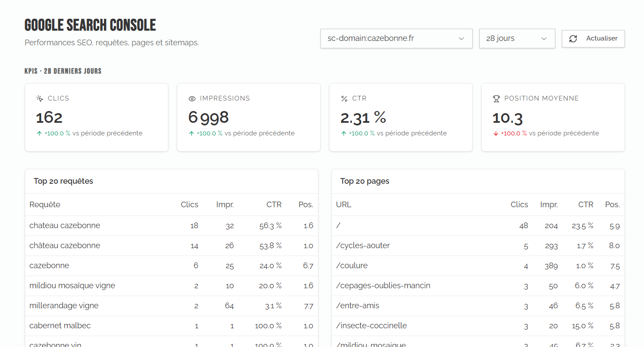This screenshot has width=644, height=347.
Task: Click Clics header in pages table
Action: [x=519, y=205]
